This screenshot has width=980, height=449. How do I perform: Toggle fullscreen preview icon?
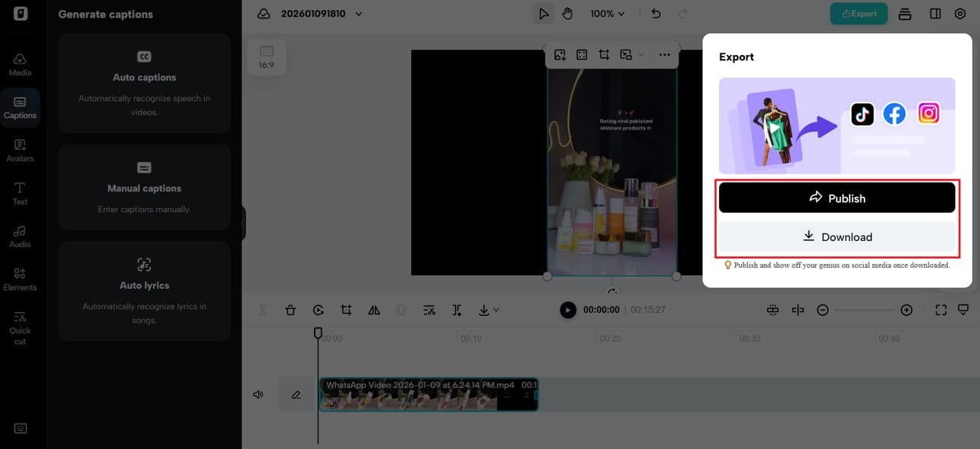(x=941, y=310)
